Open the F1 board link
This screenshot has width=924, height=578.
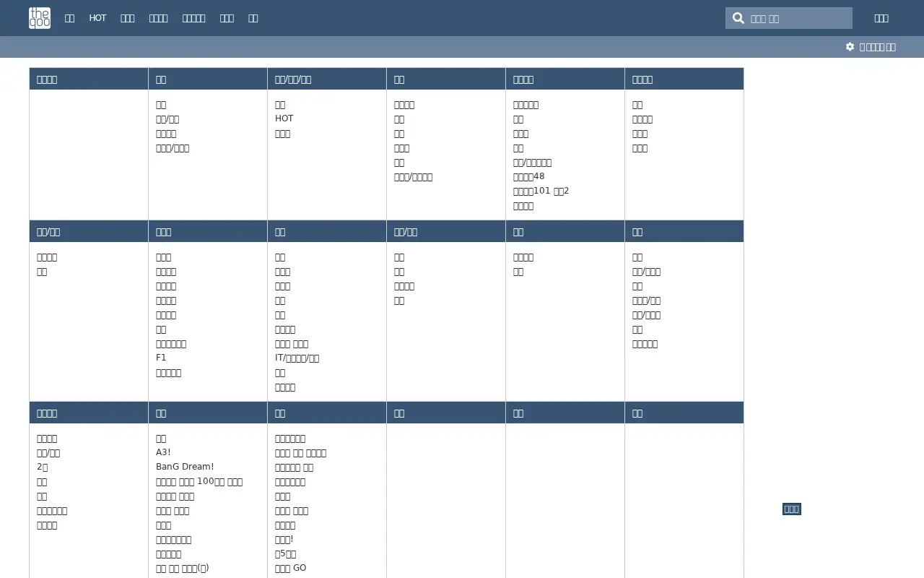pyautogui.click(x=161, y=358)
